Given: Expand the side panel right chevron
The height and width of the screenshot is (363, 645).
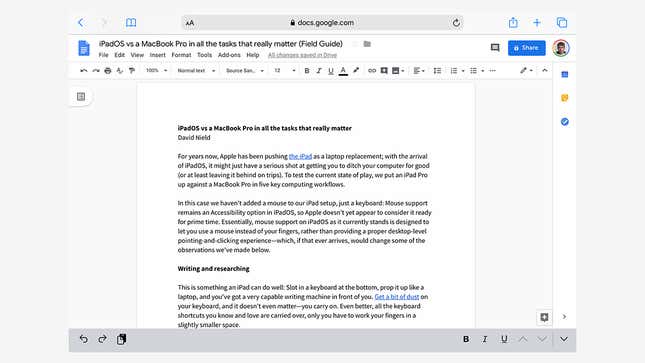Looking at the screenshot, I should (x=564, y=316).
